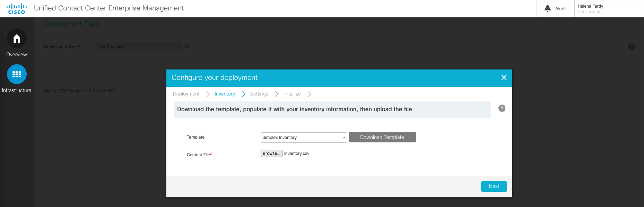644x207 pixels.
Task: Open the Infrastructure grid icon
Action: [x=17, y=74]
